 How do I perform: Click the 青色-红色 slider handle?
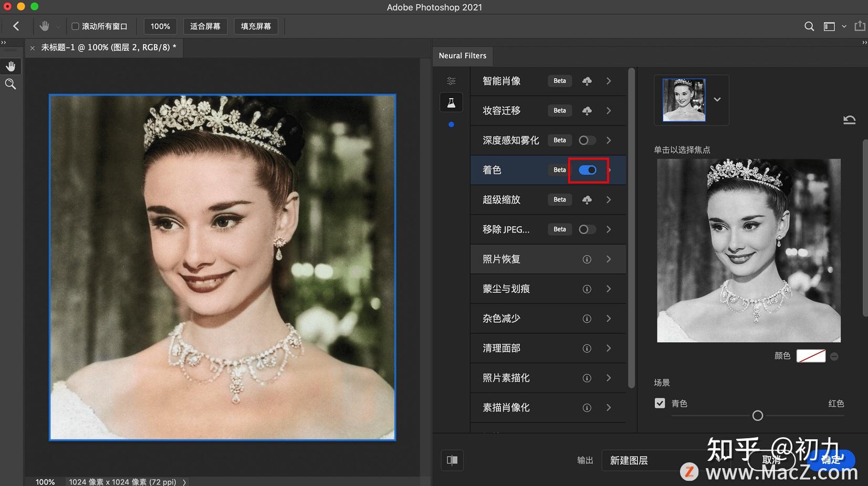point(758,416)
